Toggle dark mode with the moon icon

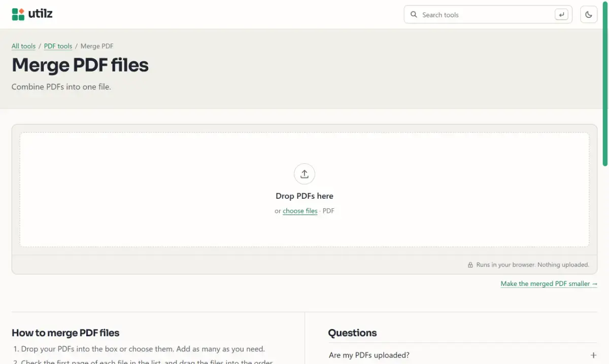pos(589,15)
